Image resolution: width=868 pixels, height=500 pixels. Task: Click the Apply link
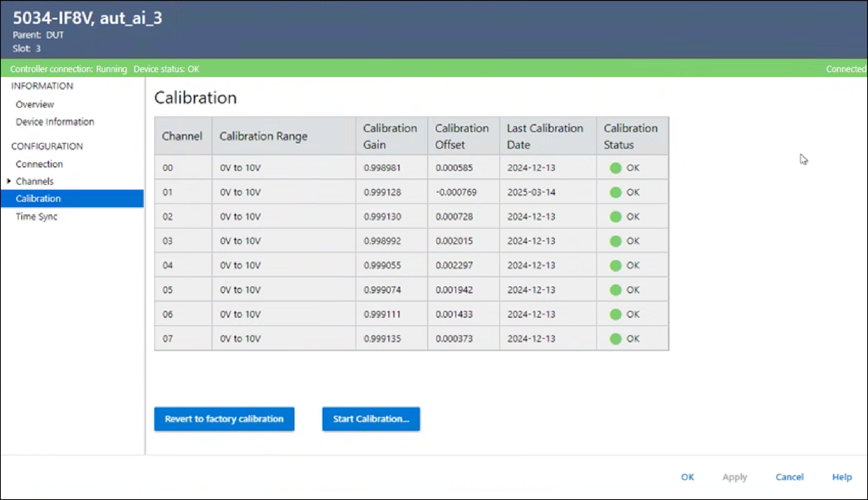(734, 477)
